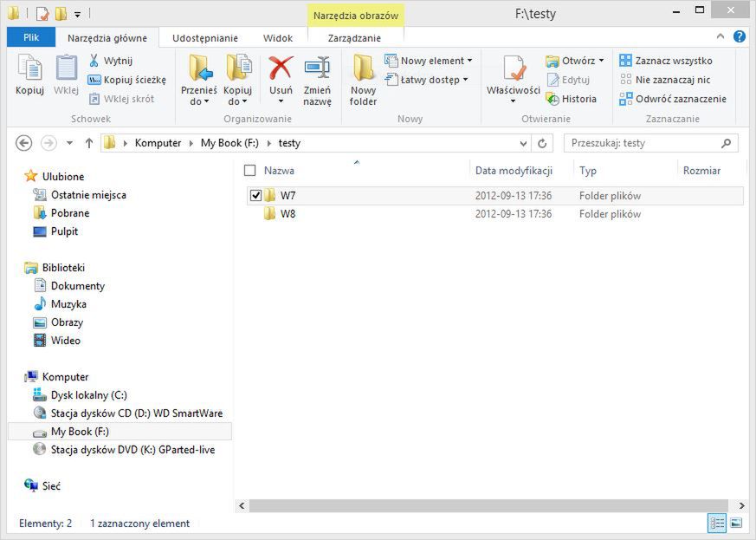
Task: Open the Łatwy dostęp dropdown
Action: click(x=465, y=80)
